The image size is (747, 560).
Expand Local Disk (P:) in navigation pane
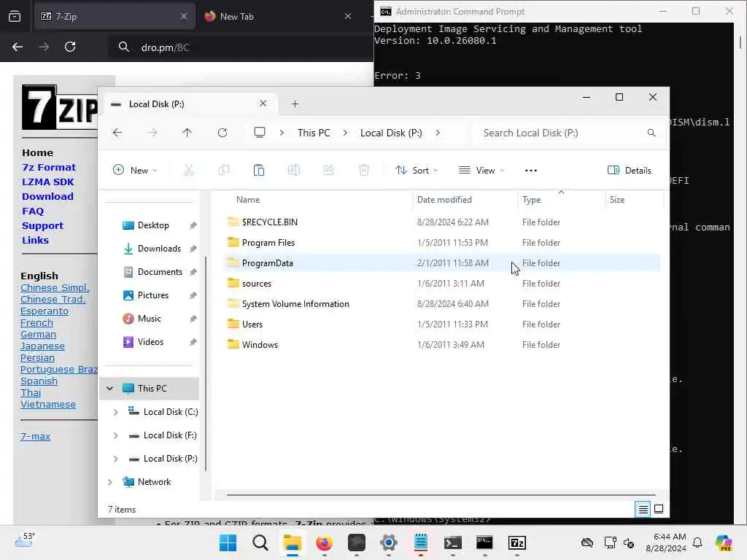point(116,459)
